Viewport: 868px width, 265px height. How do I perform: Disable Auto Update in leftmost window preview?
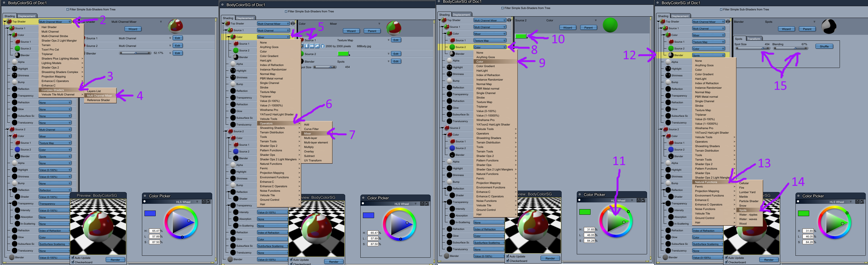point(73,258)
